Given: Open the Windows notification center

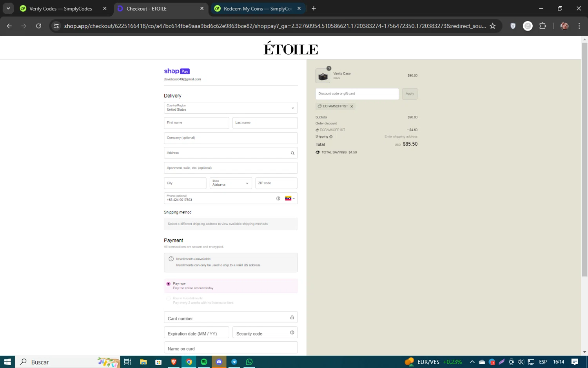Looking at the screenshot, I should point(575,362).
